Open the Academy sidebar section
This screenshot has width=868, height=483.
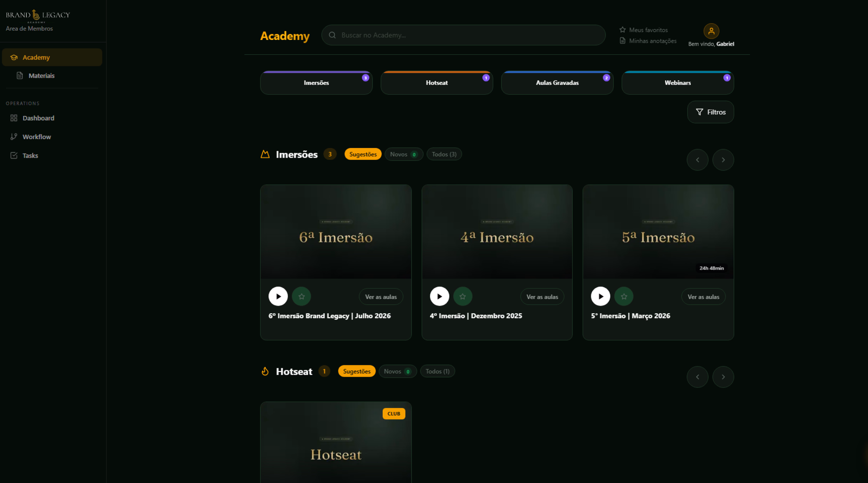tap(52, 57)
